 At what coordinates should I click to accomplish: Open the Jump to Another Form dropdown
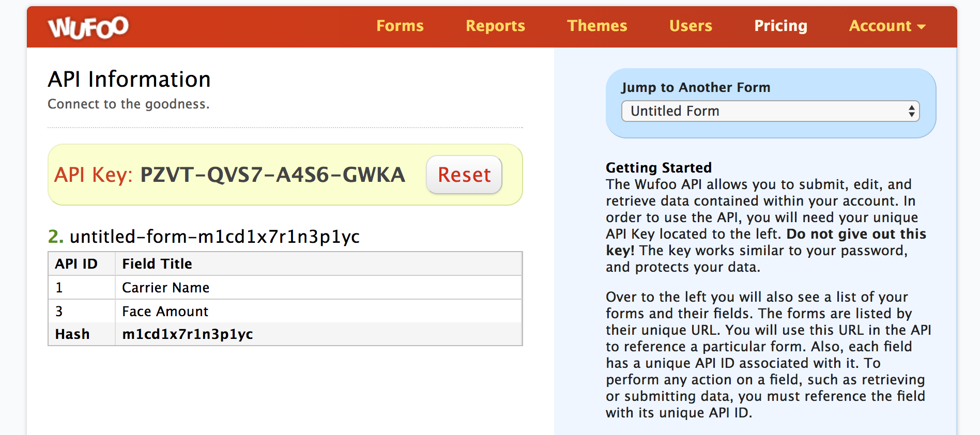pos(770,111)
